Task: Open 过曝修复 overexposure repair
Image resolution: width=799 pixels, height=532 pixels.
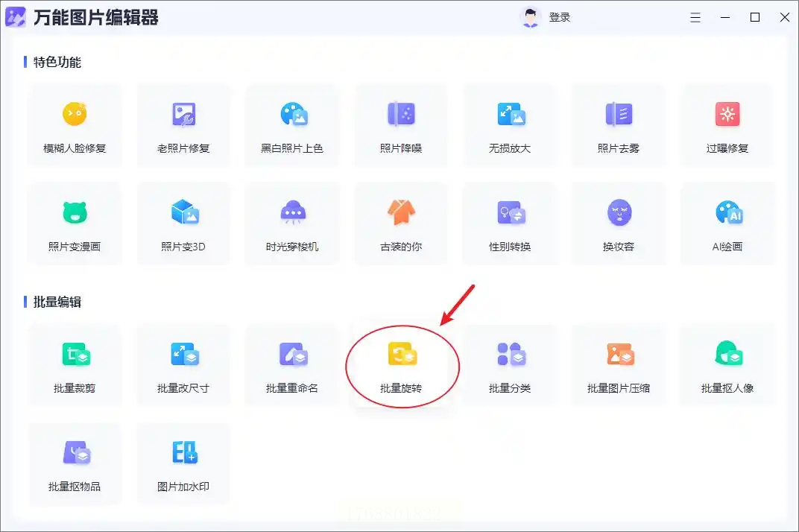Action: click(x=727, y=125)
